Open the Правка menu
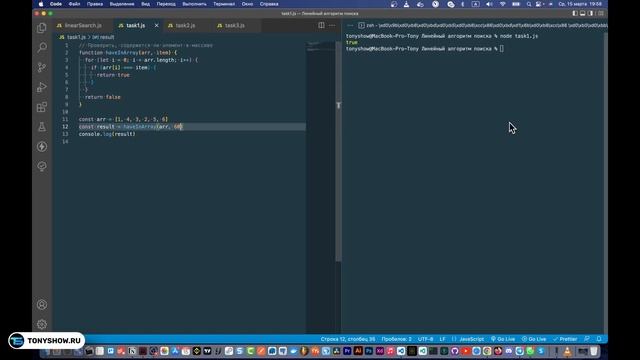The image size is (640, 360). [95, 4]
